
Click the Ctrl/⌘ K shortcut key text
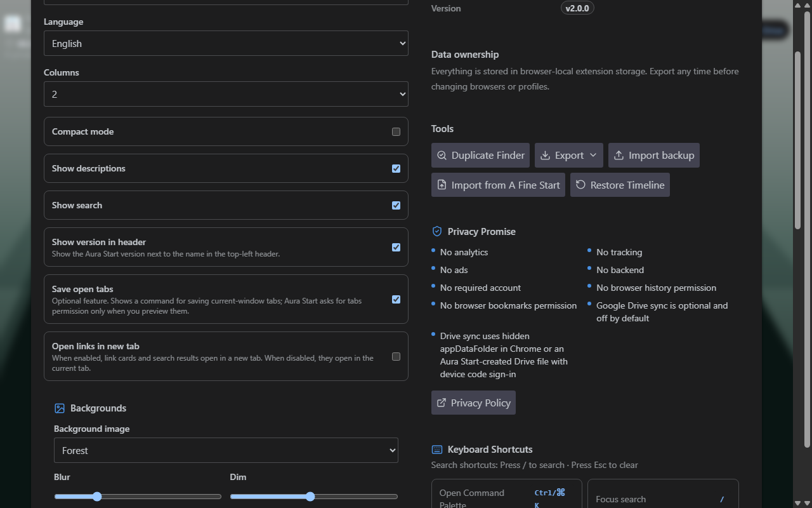coord(549,498)
